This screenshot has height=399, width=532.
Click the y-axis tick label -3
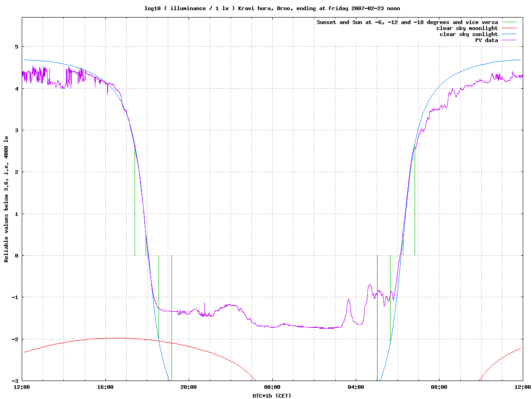(15, 381)
